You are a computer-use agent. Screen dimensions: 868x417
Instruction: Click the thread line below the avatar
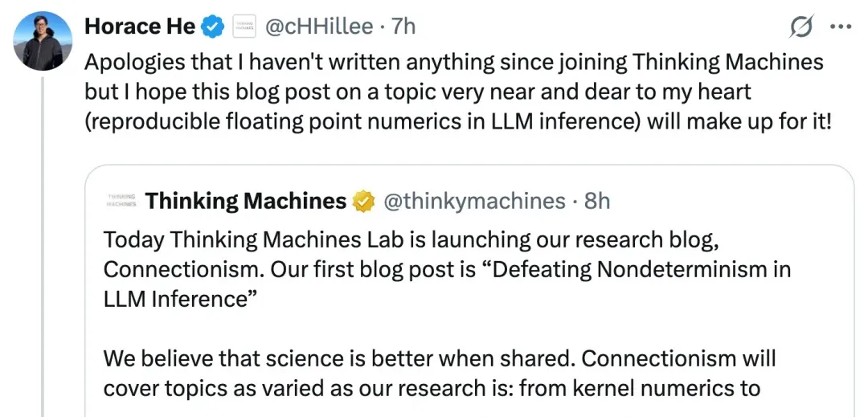[43, 241]
